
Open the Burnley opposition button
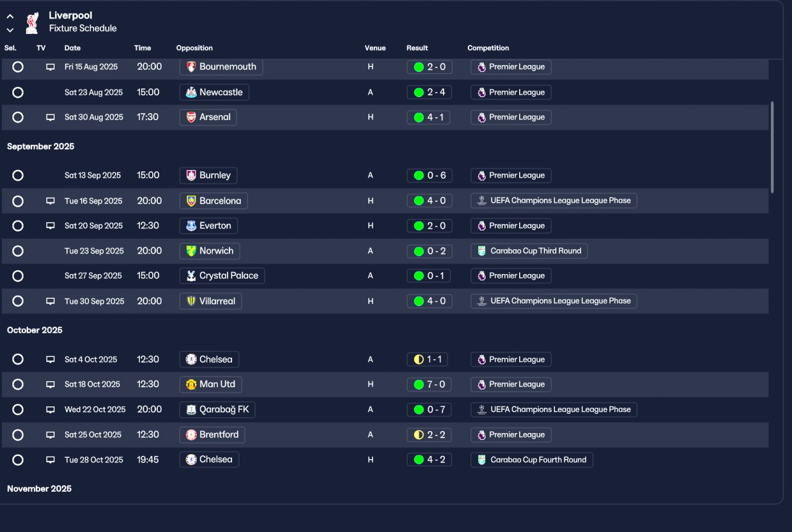(x=208, y=176)
